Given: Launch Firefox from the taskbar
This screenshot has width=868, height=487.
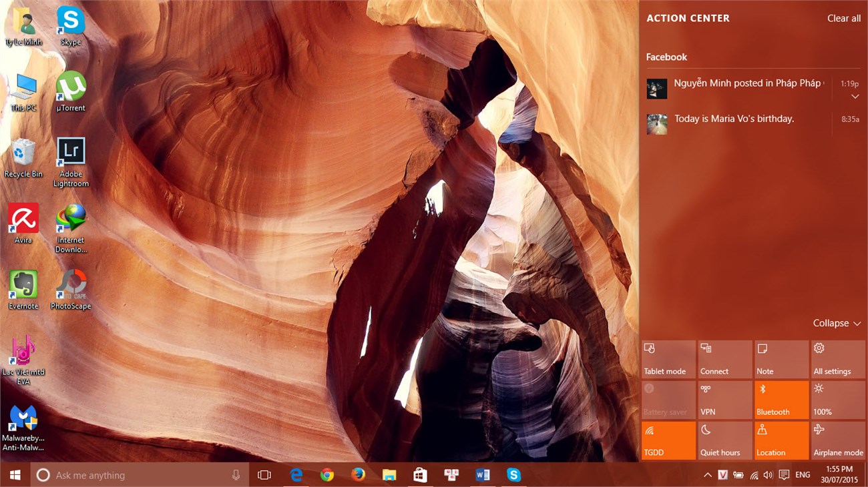Looking at the screenshot, I should 359,475.
